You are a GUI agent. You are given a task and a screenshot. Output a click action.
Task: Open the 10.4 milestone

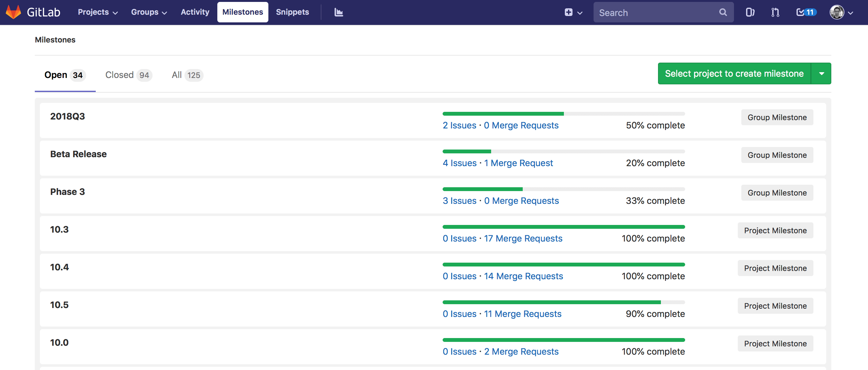tap(59, 267)
